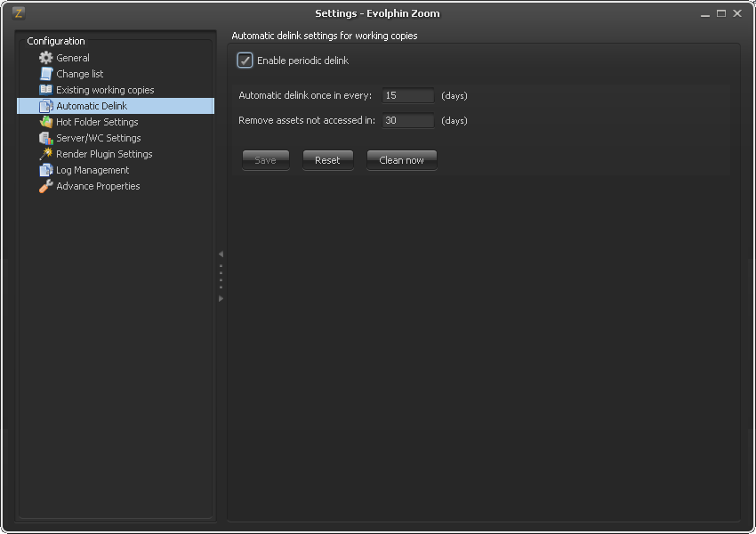Click the Automatic Delink icon
This screenshot has height=534, width=756.
(45, 106)
